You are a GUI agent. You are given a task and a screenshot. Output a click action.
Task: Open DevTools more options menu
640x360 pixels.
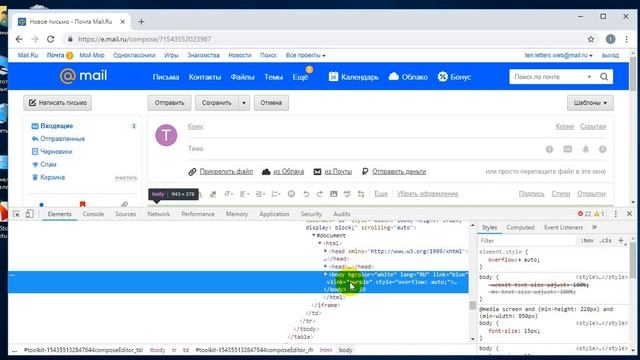pos(616,214)
